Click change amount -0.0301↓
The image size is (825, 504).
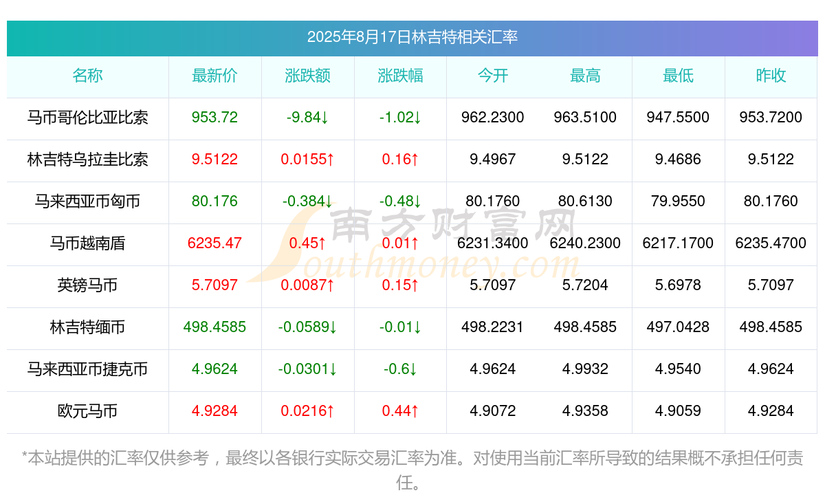[x=307, y=369]
